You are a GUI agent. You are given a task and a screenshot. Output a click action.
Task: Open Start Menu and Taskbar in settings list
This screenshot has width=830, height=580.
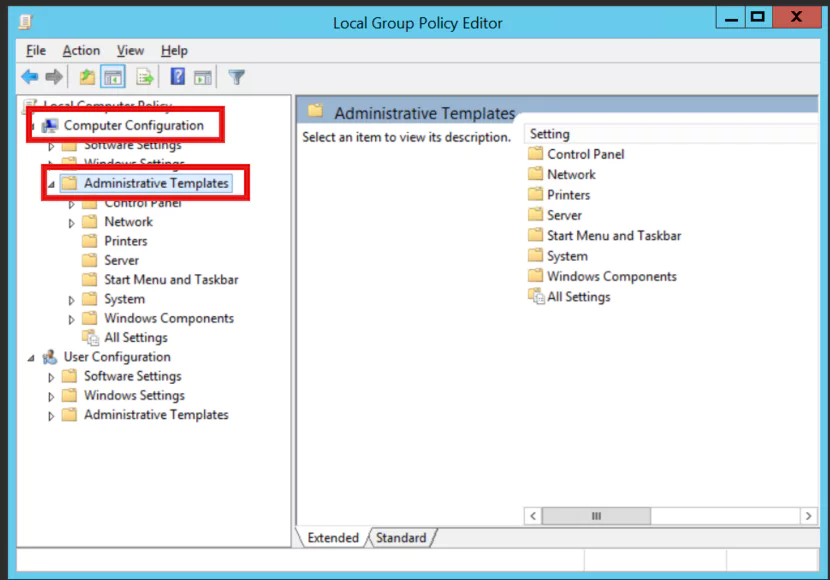coord(614,235)
